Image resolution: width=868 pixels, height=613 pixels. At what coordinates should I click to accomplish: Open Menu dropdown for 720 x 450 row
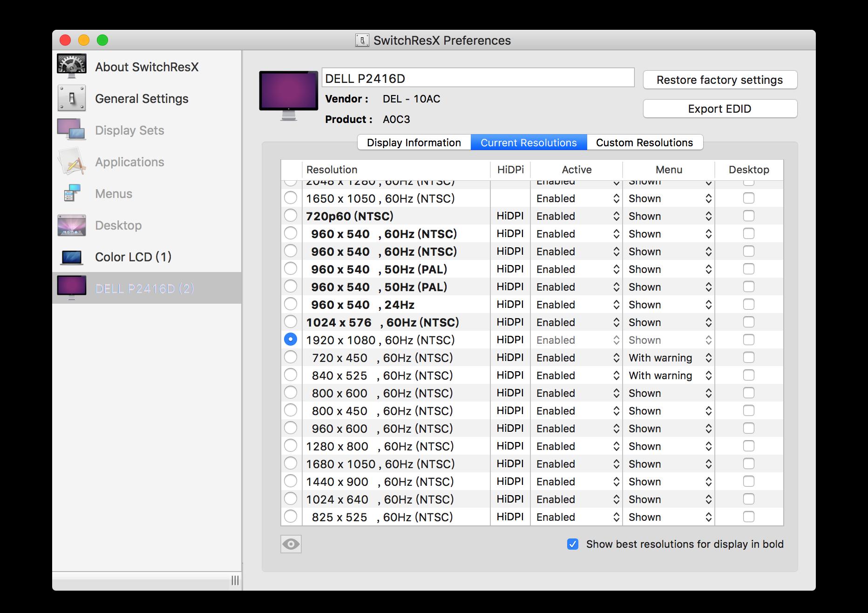[670, 358]
